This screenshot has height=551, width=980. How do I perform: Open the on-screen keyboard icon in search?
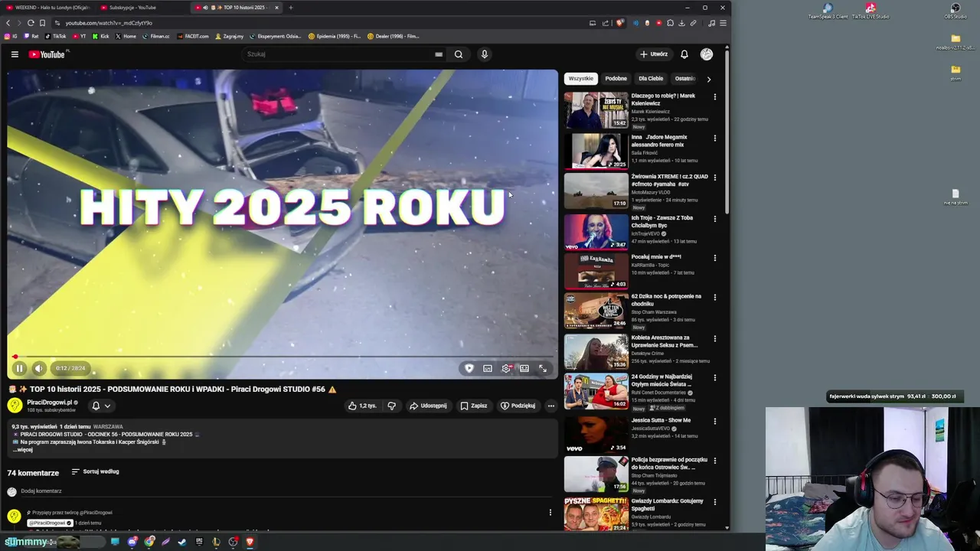pos(439,54)
